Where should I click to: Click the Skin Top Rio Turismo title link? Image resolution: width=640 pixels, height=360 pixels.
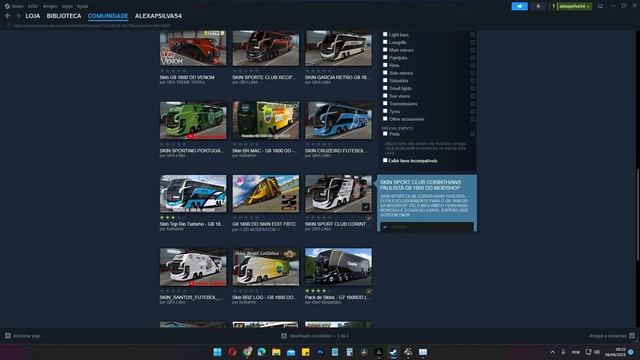pyautogui.click(x=192, y=224)
